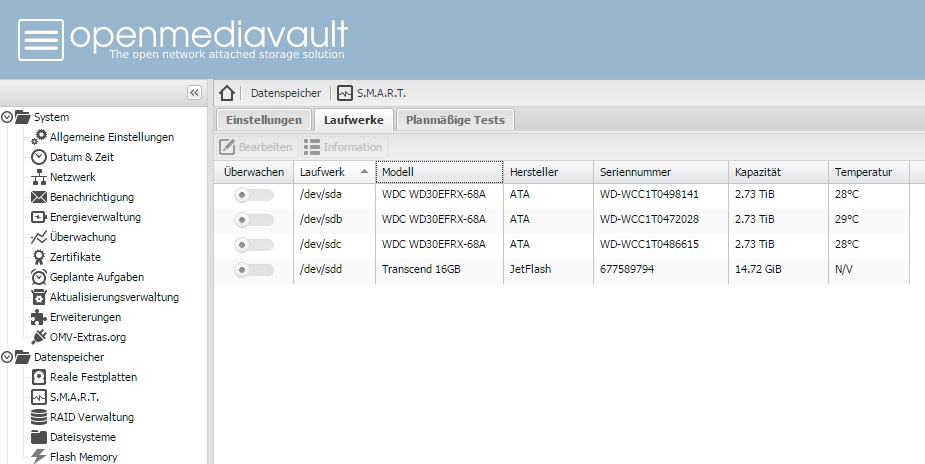Select serial number WD-WCC1T0486615
Viewport: 925px width, 464px height.
click(x=649, y=244)
